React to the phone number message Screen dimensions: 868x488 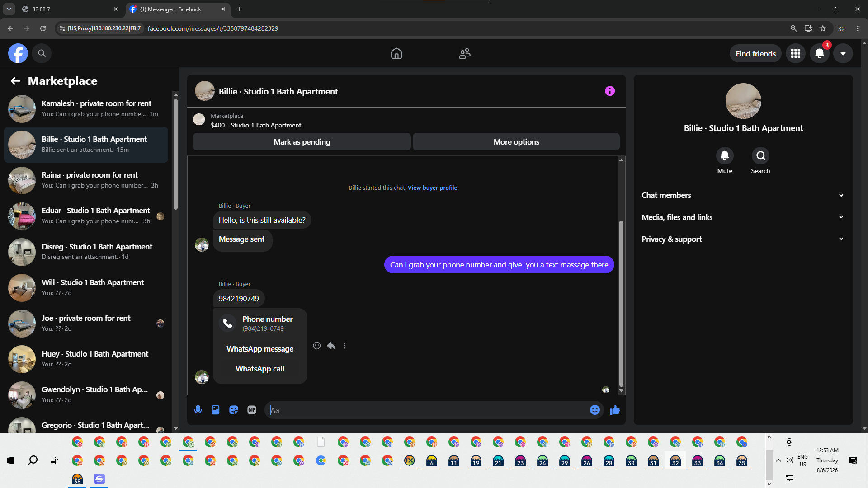[x=317, y=346]
